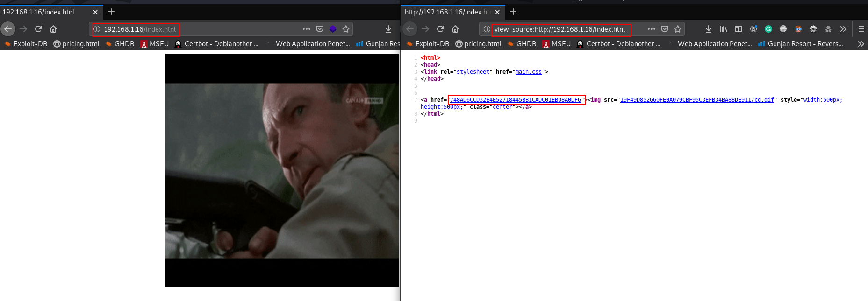Open GHDB bookmark in view-source window
Viewport: 868px width, 301px height.
(x=522, y=44)
